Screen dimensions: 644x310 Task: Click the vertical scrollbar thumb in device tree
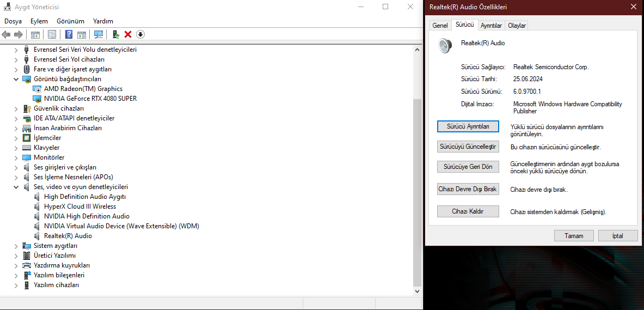click(x=417, y=192)
